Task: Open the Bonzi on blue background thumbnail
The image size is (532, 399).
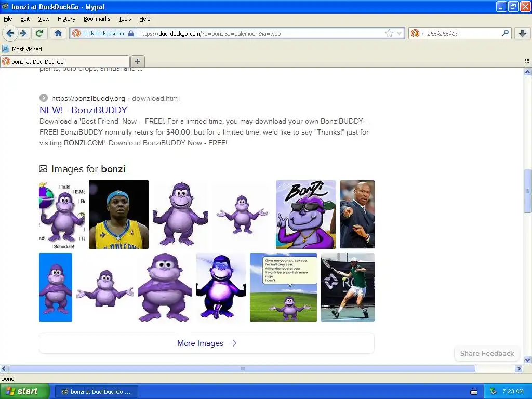Action: [x=55, y=287]
